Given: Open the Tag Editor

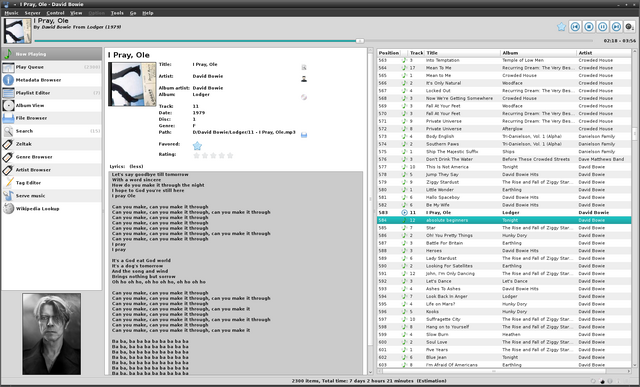Looking at the screenshot, I should point(51,183).
